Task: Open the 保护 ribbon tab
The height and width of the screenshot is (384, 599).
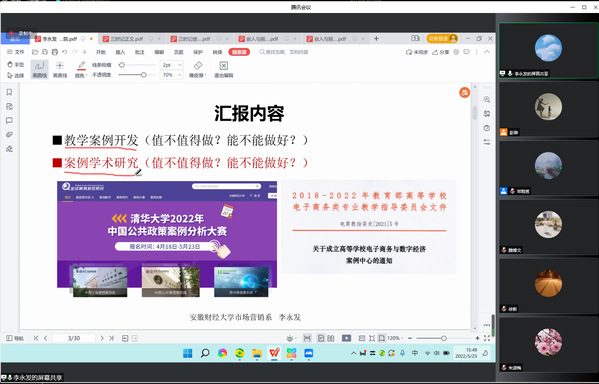Action: pos(198,52)
